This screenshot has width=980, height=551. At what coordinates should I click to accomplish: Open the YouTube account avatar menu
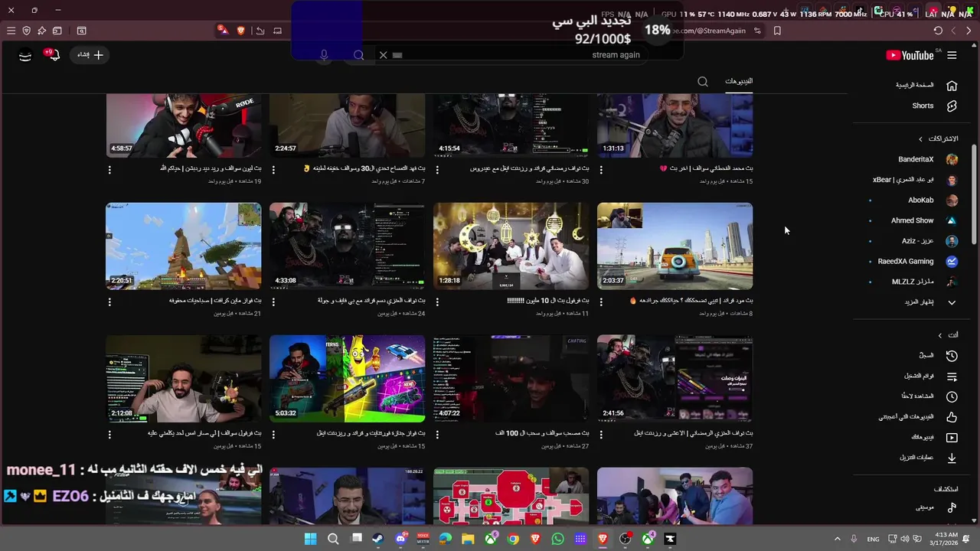coord(25,55)
